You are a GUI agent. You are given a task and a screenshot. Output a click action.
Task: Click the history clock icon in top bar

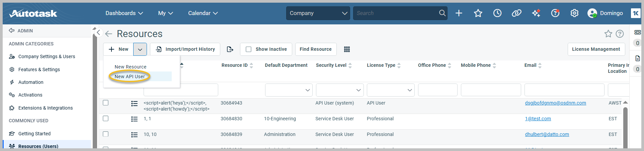click(x=497, y=13)
